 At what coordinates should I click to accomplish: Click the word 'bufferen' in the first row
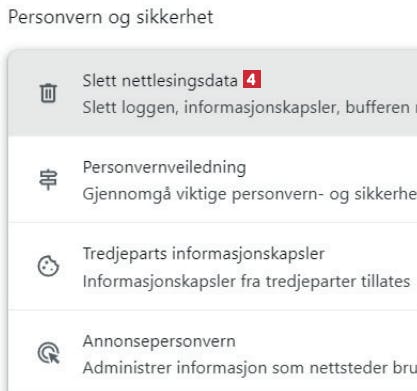(378, 107)
